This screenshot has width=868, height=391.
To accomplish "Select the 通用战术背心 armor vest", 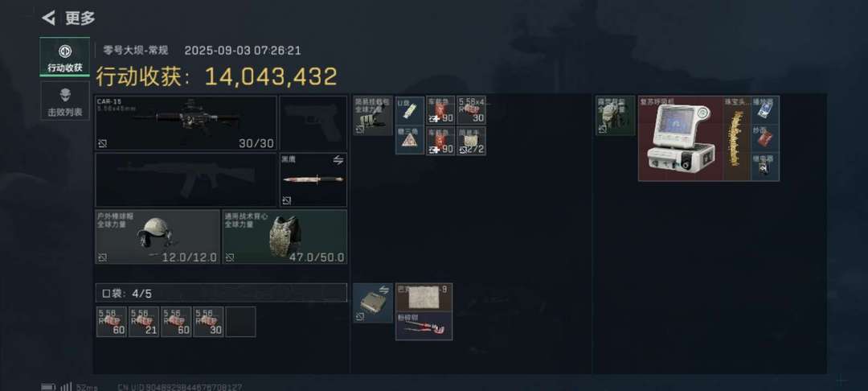I will pyautogui.click(x=285, y=237).
